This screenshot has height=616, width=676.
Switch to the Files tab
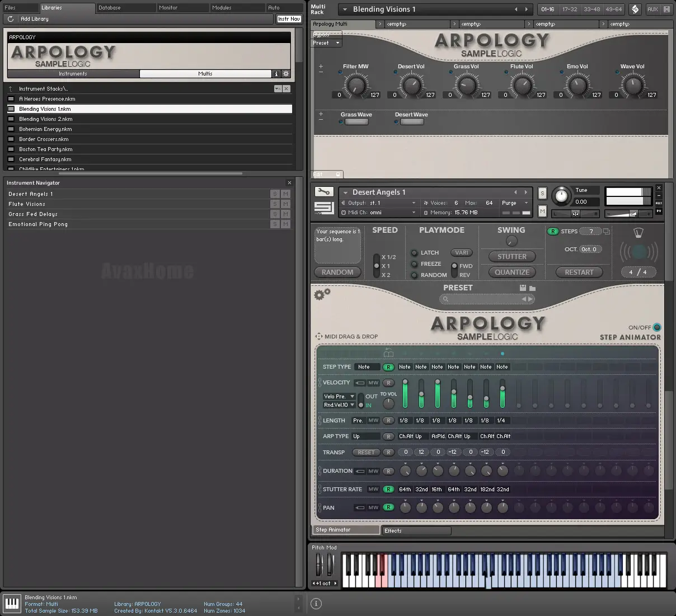pos(20,8)
